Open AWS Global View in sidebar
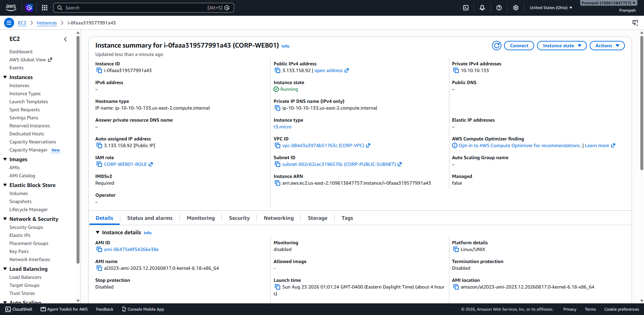Screen dimensions: 644x315 [31, 60]
